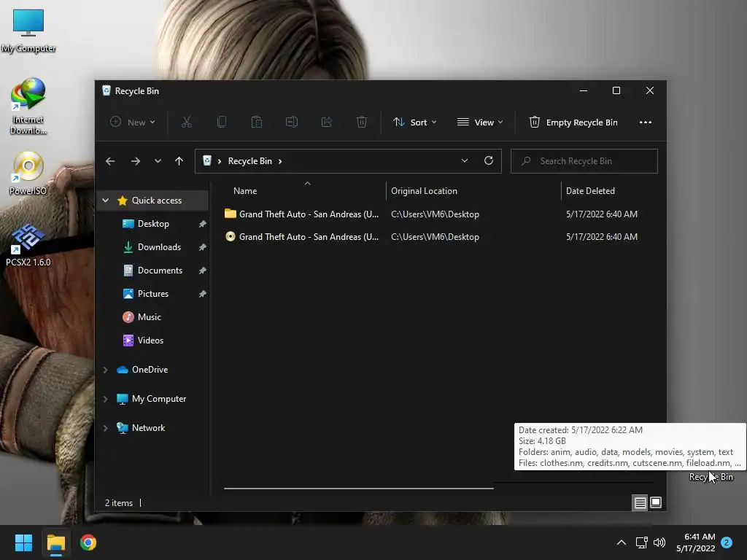
Task: Select the Grand Theft Auto disc image item
Action: [x=301, y=237]
